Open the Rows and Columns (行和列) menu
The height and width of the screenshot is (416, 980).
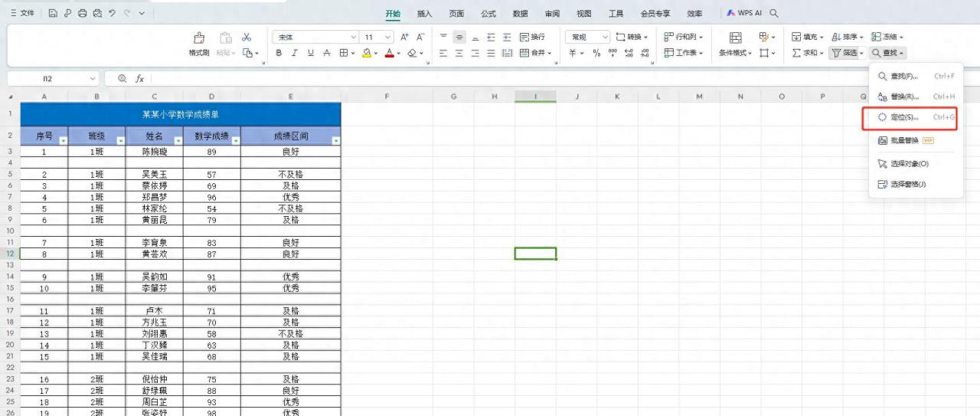point(684,37)
